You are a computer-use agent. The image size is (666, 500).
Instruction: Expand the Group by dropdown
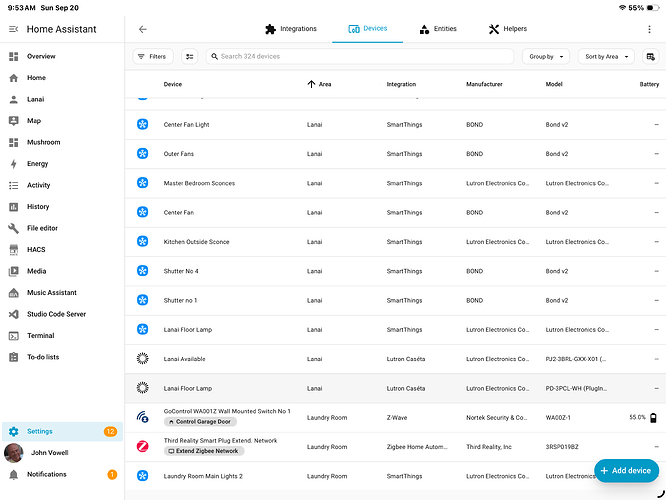[x=546, y=56]
